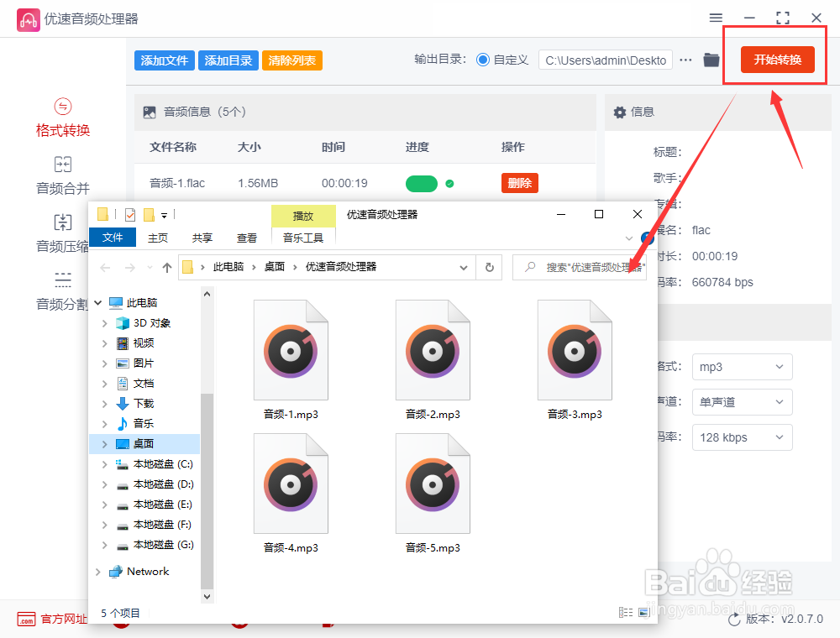Click the refresh icon next to 版本
840x638 pixels.
(734, 620)
